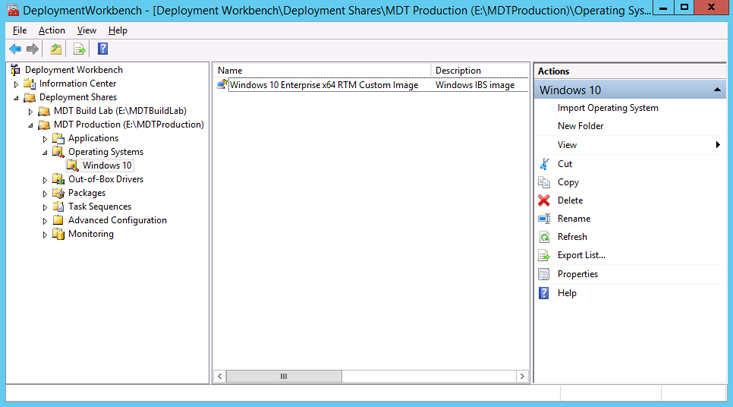Open the View menu in menu bar
Image resolution: width=733 pixels, height=407 pixels.
(86, 31)
